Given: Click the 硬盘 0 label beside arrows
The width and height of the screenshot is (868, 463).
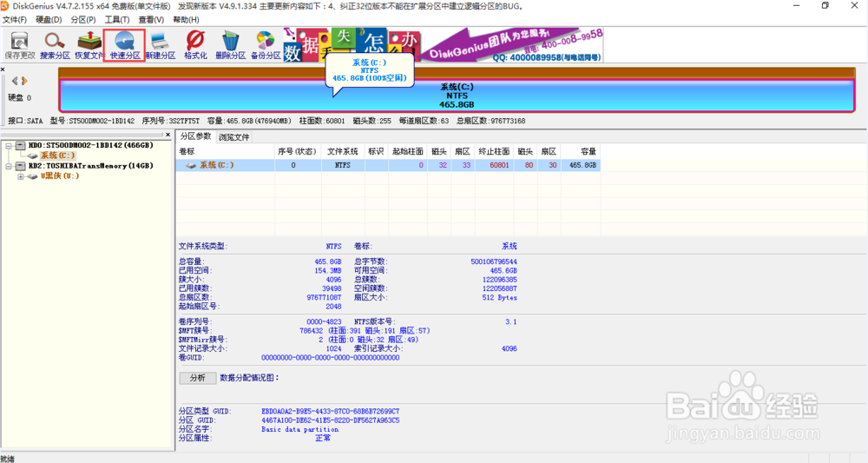Looking at the screenshot, I should pos(20,97).
